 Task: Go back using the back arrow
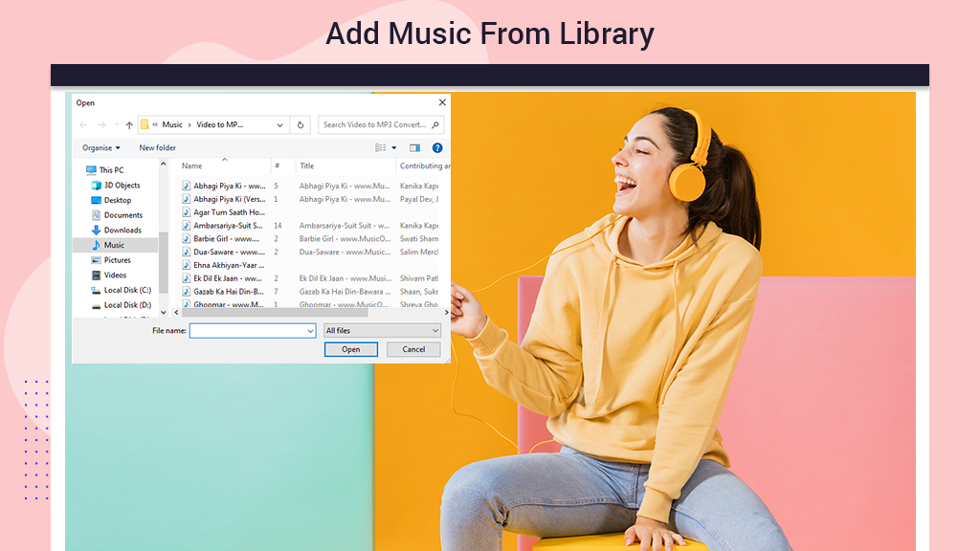(x=83, y=125)
